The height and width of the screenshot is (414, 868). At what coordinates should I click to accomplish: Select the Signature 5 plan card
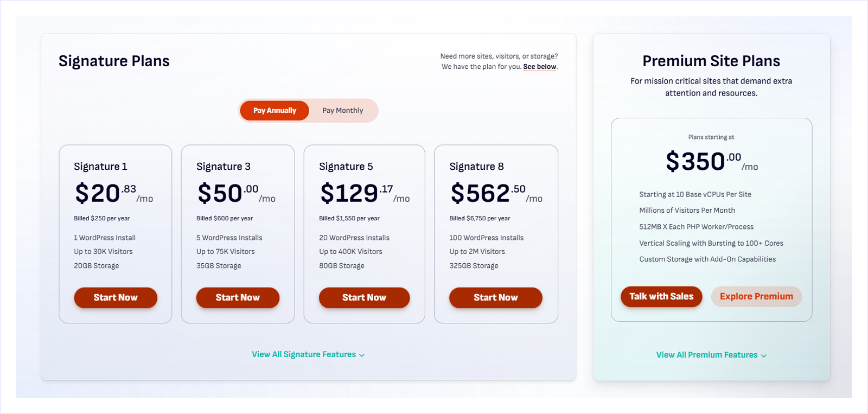[x=364, y=233]
